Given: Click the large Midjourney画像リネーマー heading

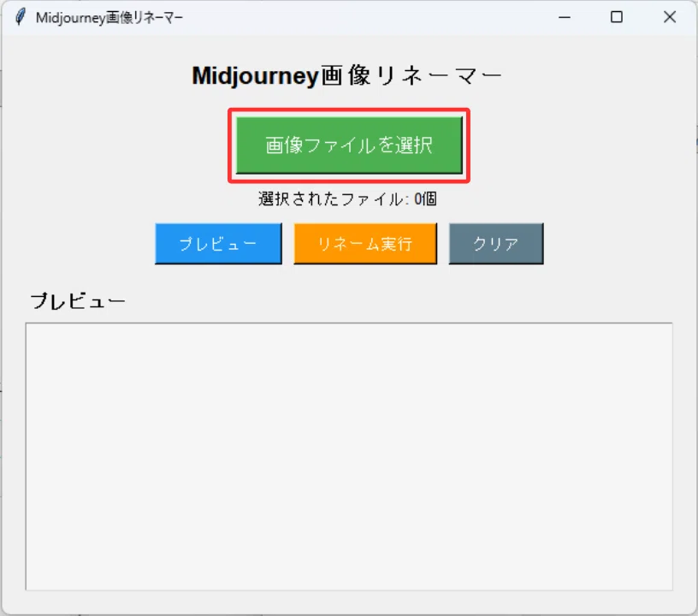Looking at the screenshot, I should 346,75.
